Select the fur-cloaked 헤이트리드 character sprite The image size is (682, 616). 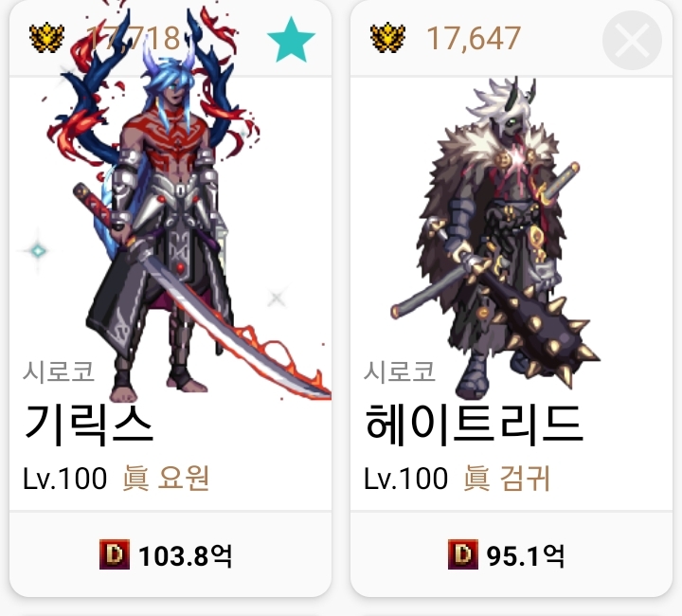(494, 237)
